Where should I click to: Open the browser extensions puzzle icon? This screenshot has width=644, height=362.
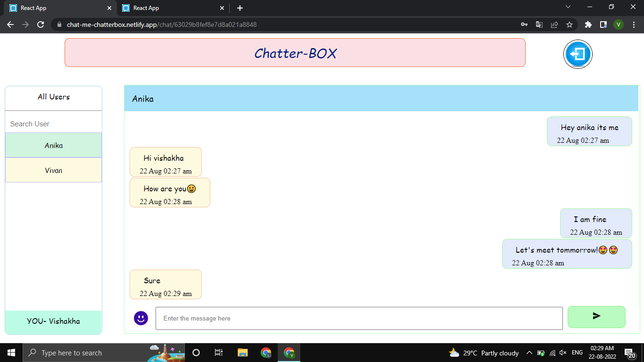(588, 24)
